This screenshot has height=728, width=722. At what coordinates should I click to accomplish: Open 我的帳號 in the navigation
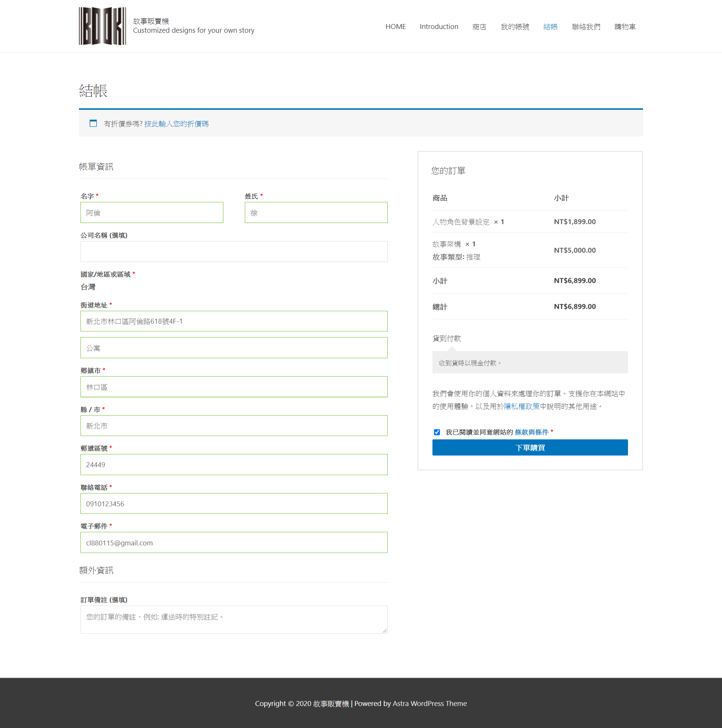515,27
